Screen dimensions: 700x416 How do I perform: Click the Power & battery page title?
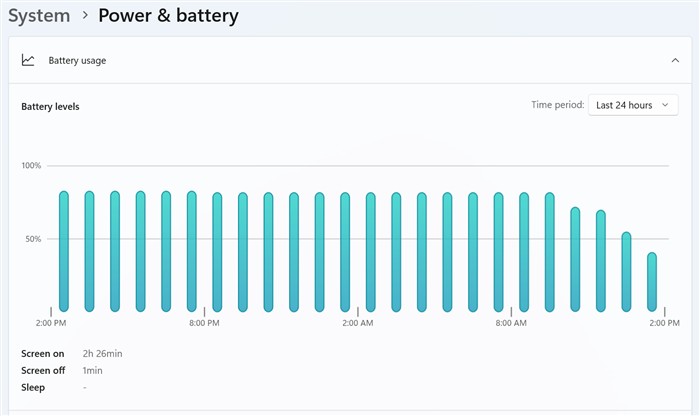coord(169,16)
